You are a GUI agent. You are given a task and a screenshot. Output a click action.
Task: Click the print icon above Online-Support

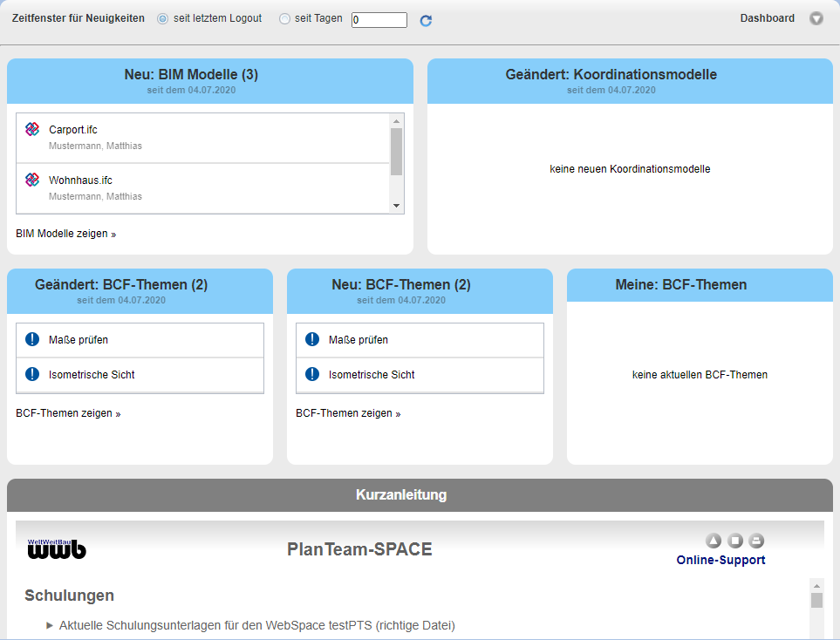(x=756, y=541)
